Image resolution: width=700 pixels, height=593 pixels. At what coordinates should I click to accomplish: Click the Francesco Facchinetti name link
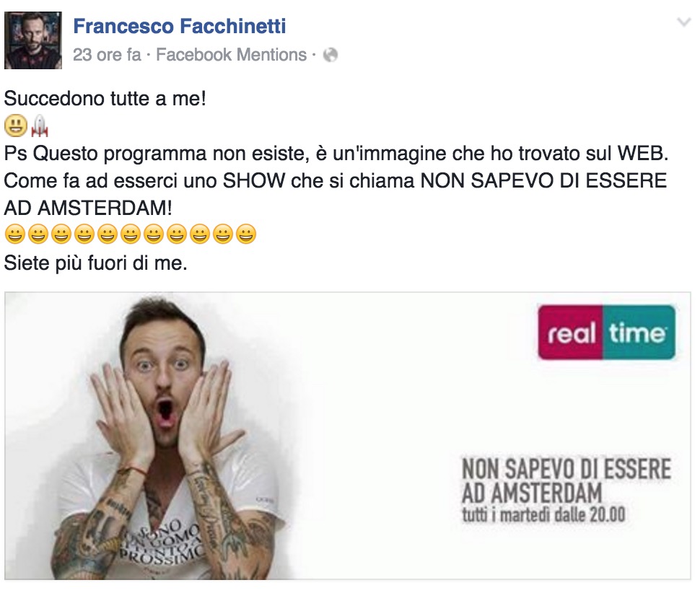point(180,26)
